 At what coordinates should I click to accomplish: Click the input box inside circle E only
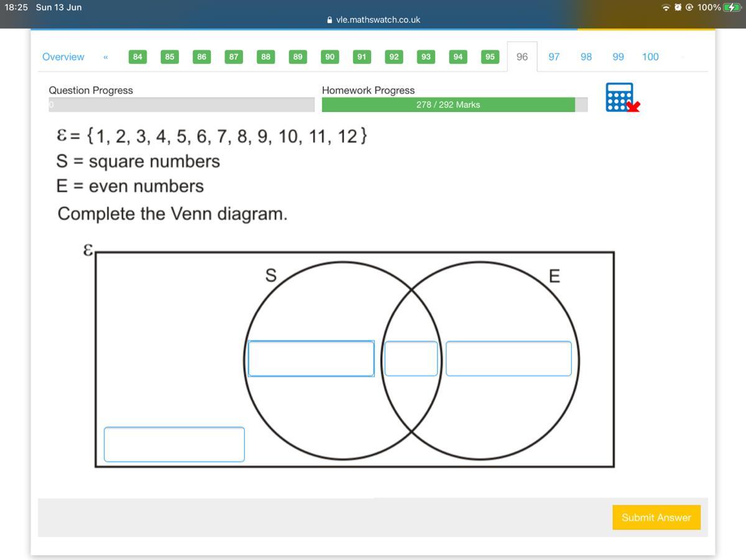pyautogui.click(x=509, y=359)
